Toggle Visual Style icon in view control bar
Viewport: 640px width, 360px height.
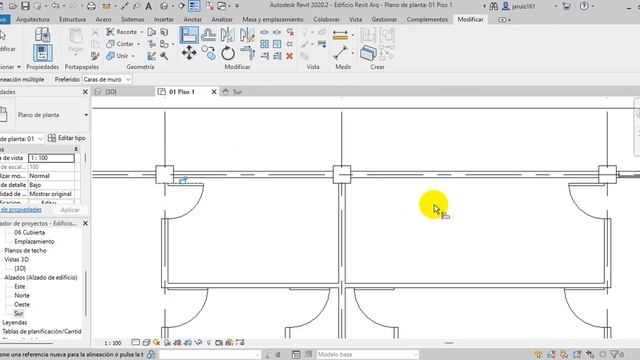click(146, 342)
